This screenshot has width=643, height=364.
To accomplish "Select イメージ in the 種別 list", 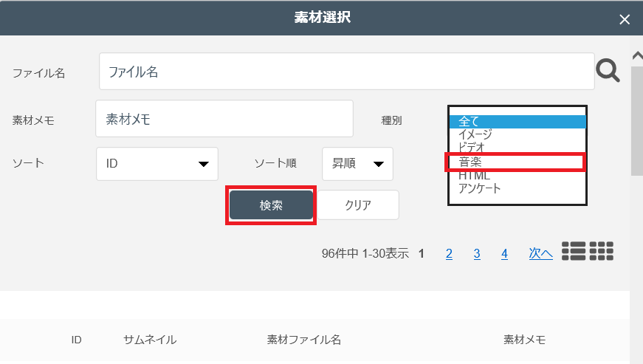I will (517, 135).
